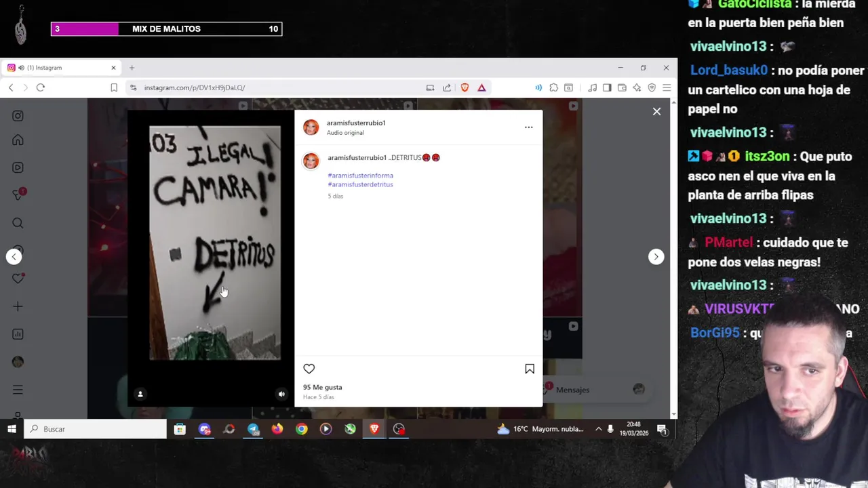Like the post with the heart icon
Screen dimensions: 868x488
pos(309,369)
